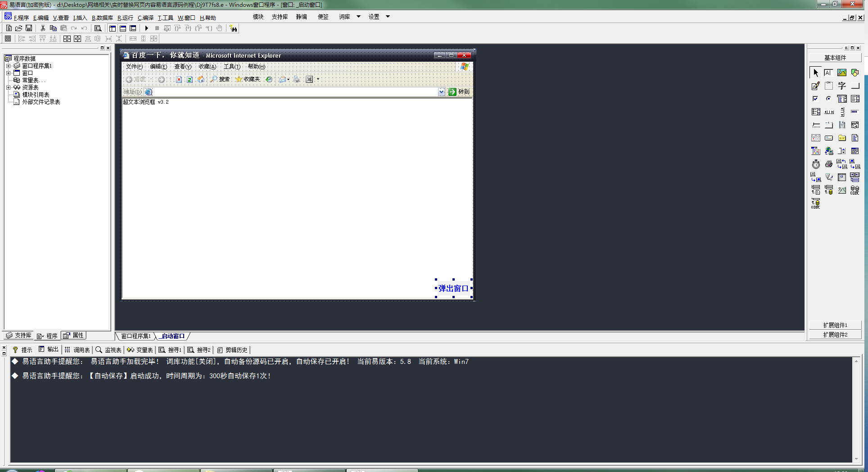Switch to the 窗口程序集1 tab
868x472 pixels.
(136, 336)
